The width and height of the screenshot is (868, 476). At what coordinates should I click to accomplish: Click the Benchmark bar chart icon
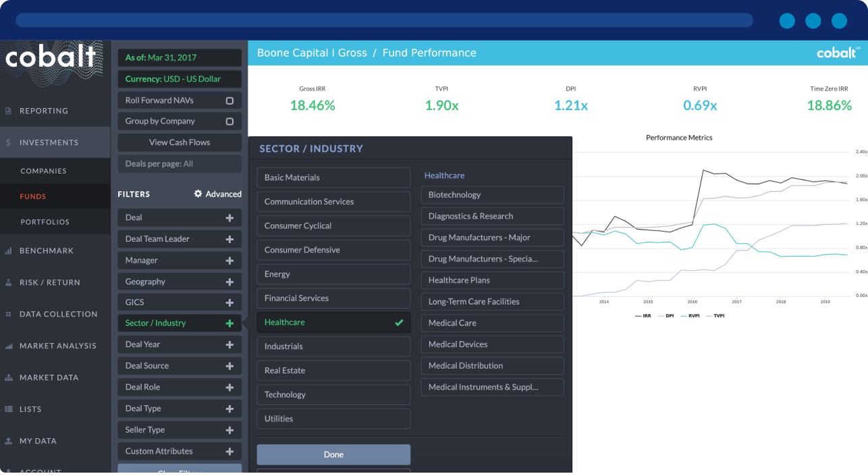click(9, 250)
